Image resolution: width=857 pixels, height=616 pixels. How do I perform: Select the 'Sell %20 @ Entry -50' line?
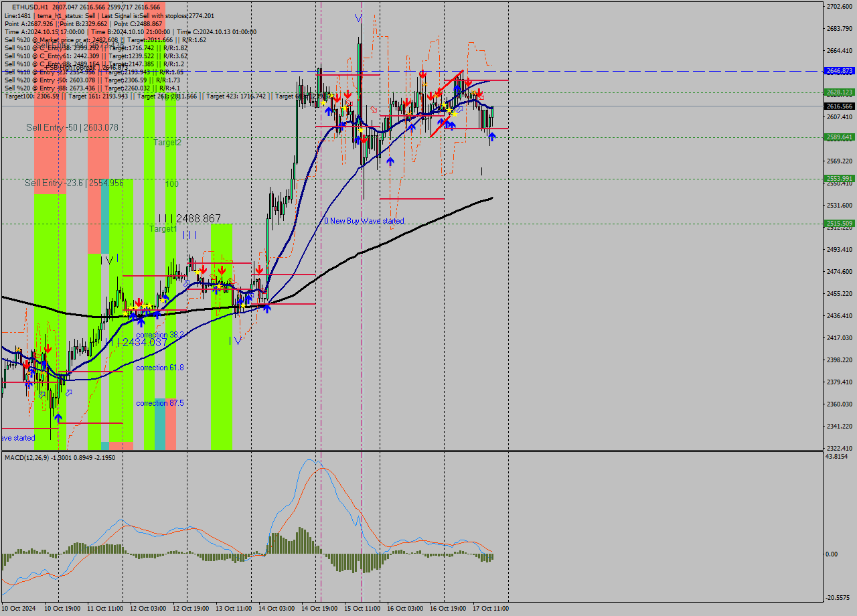click(x=94, y=80)
